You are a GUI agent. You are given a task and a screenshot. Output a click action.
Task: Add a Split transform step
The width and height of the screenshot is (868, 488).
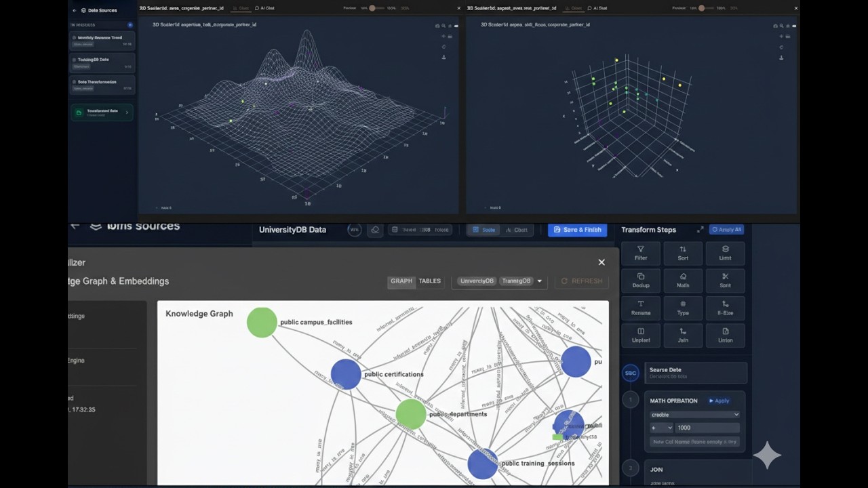pos(725,281)
